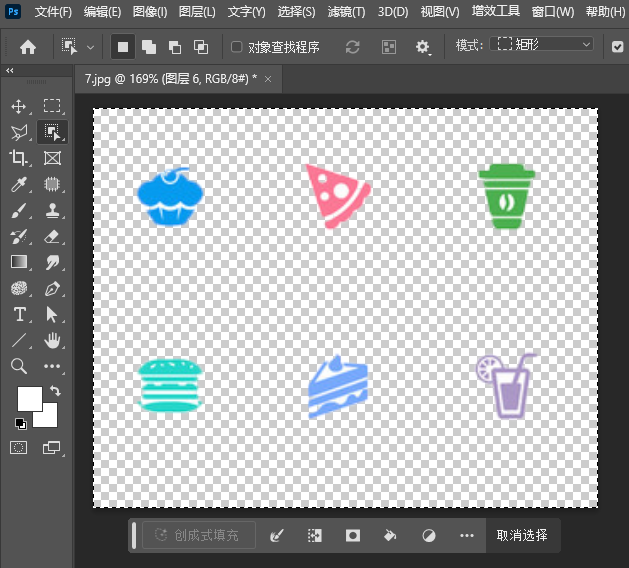Pick the Eyedropper tool
Viewport: 629px width, 568px height.
pyautogui.click(x=18, y=185)
